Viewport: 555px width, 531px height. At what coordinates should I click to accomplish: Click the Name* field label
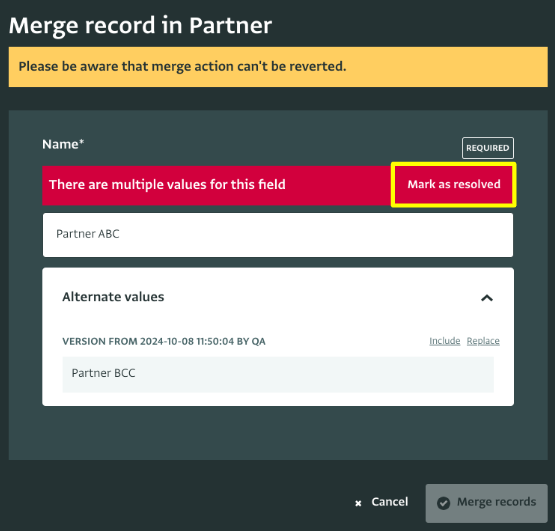[x=63, y=144]
